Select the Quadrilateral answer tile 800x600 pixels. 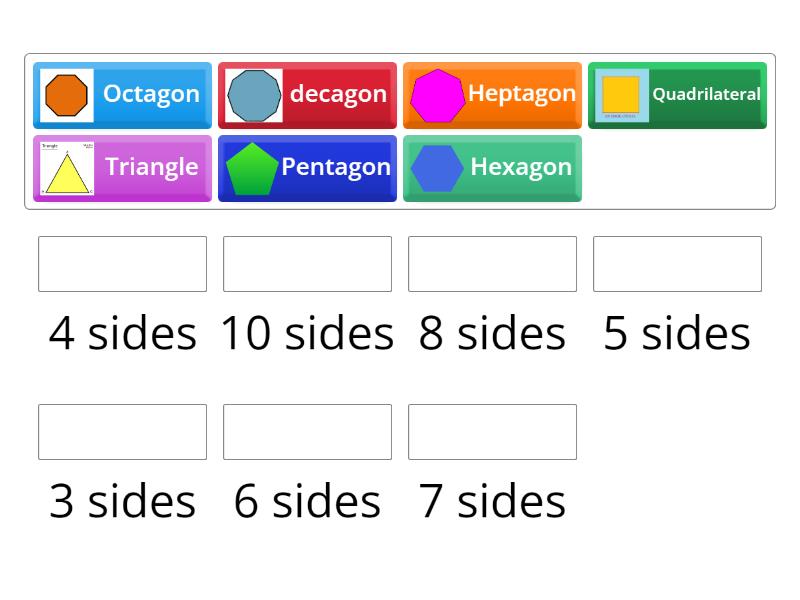[x=677, y=95]
